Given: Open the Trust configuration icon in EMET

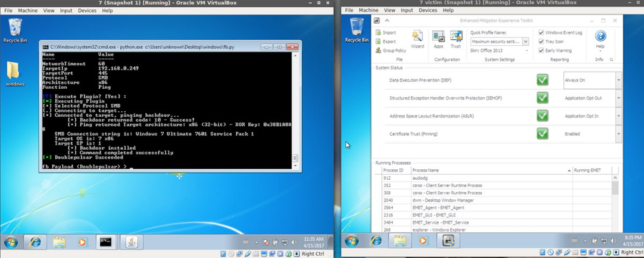Looking at the screenshot, I should tap(456, 37).
